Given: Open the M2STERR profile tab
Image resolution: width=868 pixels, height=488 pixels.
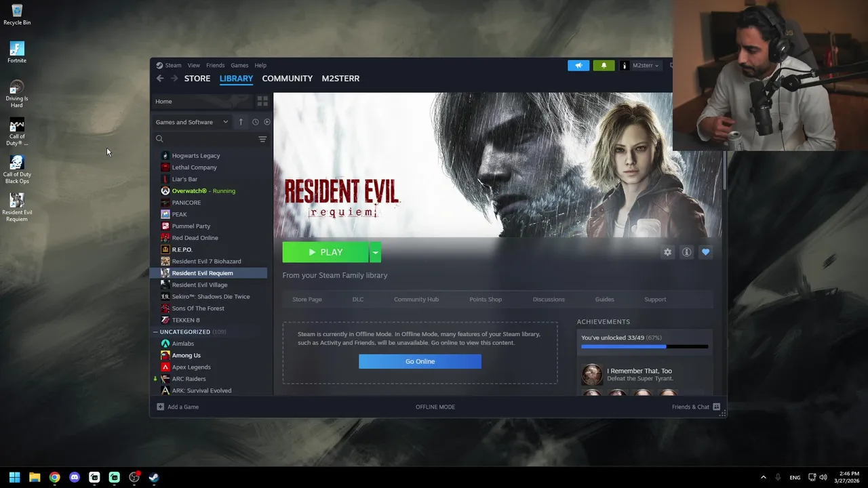Looking at the screenshot, I should (x=340, y=79).
